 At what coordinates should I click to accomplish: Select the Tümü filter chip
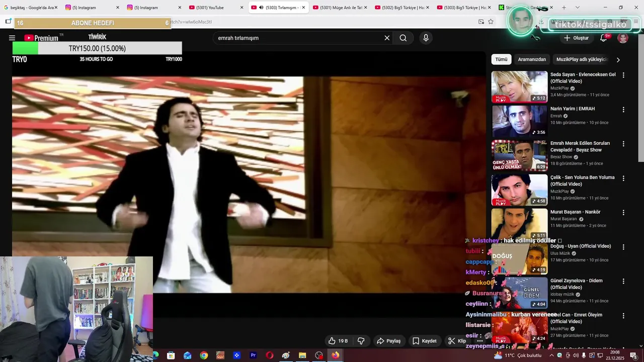tap(501, 59)
